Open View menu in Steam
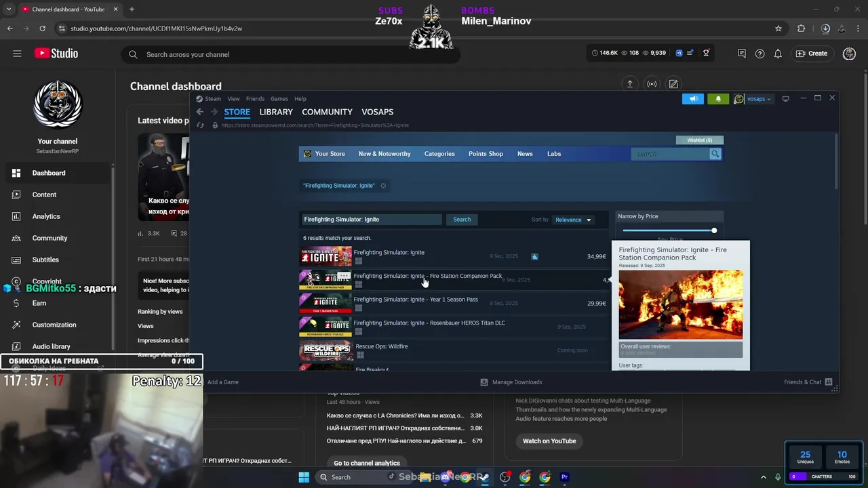This screenshot has height=488, width=868. tap(233, 99)
